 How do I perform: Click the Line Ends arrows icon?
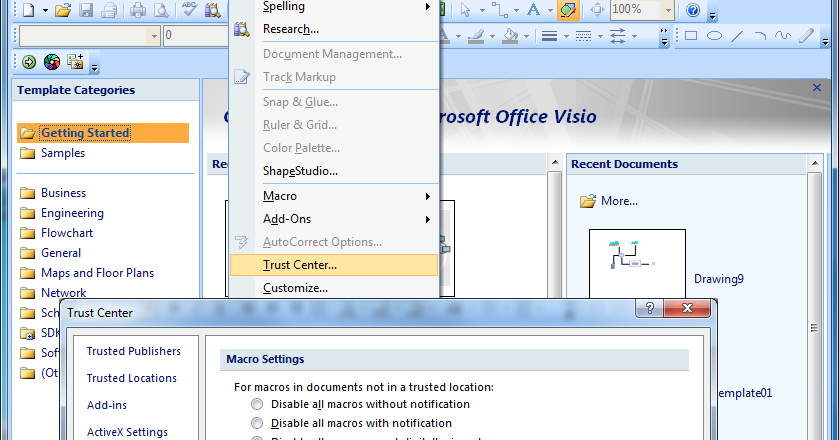(617, 36)
